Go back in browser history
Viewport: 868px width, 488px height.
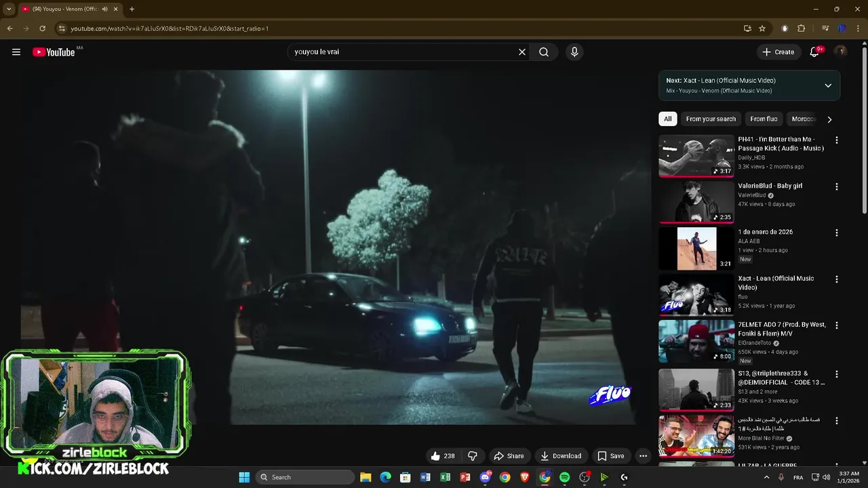click(9, 28)
